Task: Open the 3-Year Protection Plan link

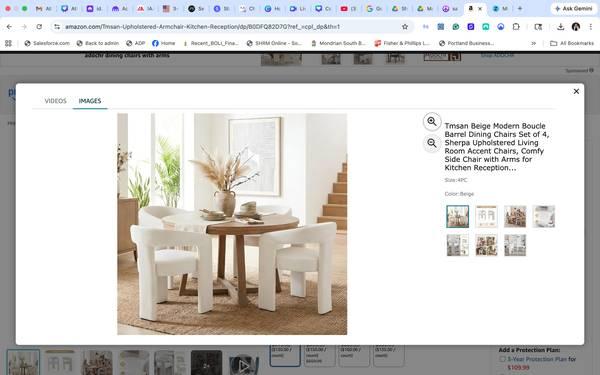Action: pyautogui.click(x=537, y=359)
